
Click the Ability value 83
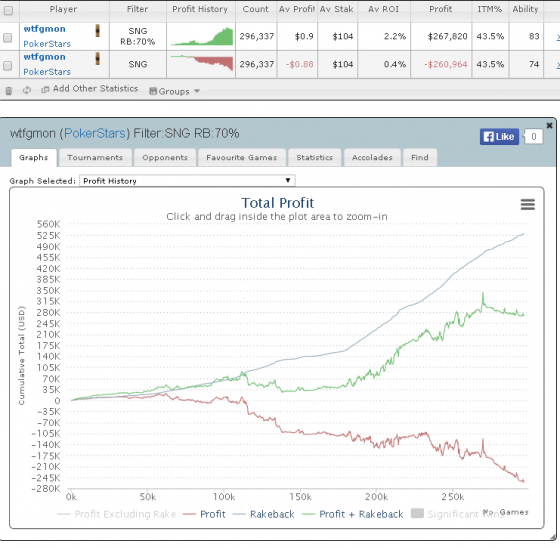(x=534, y=36)
